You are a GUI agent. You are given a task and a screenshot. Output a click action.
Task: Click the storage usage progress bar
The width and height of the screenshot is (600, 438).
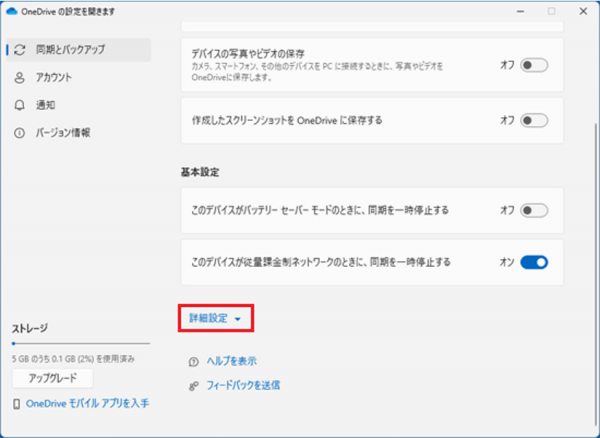tap(80, 343)
